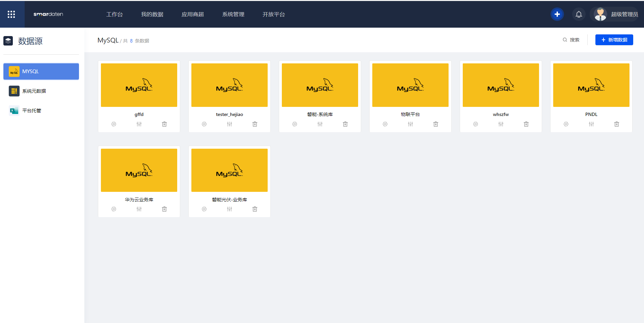Go to 工作台 in top navigation
The width and height of the screenshot is (644, 323).
[x=114, y=14]
